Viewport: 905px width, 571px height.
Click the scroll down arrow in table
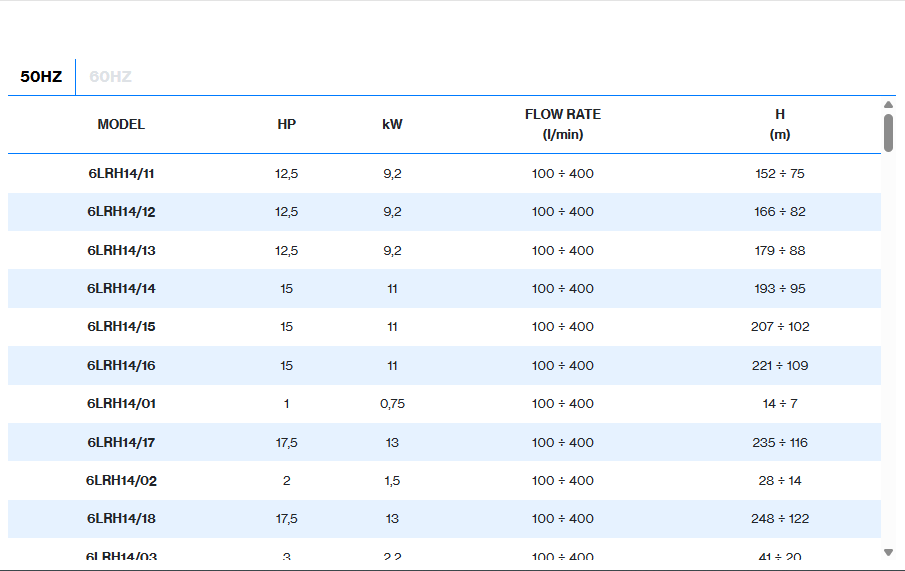pyautogui.click(x=888, y=552)
